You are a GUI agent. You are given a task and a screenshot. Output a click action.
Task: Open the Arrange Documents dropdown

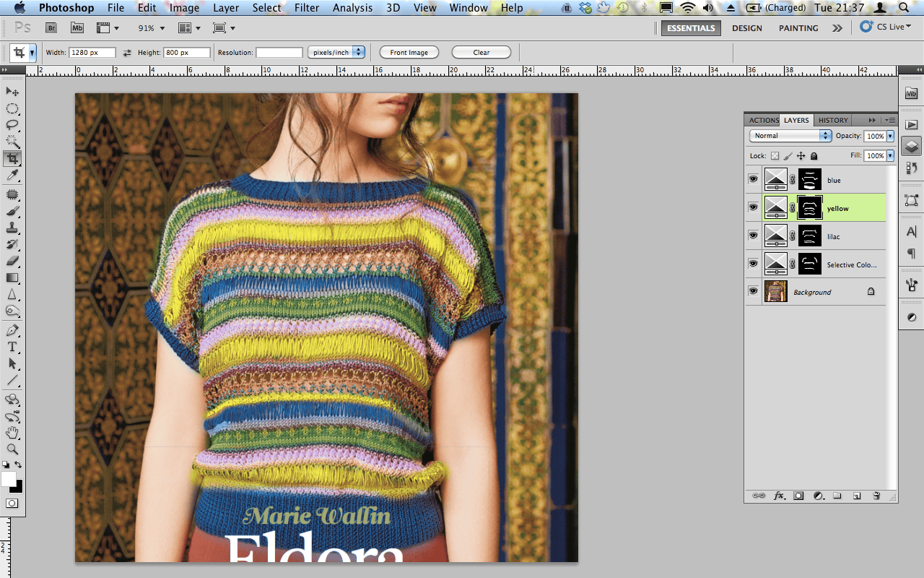(189, 28)
